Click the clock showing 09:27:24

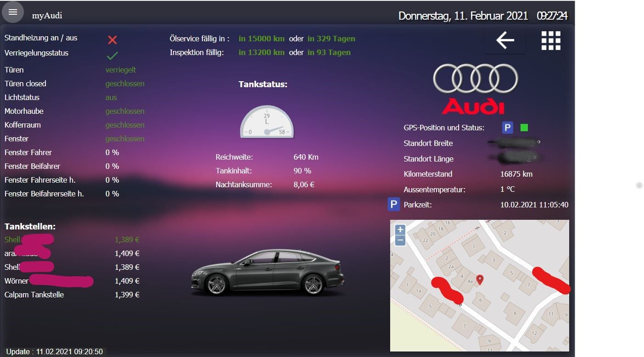tap(552, 16)
